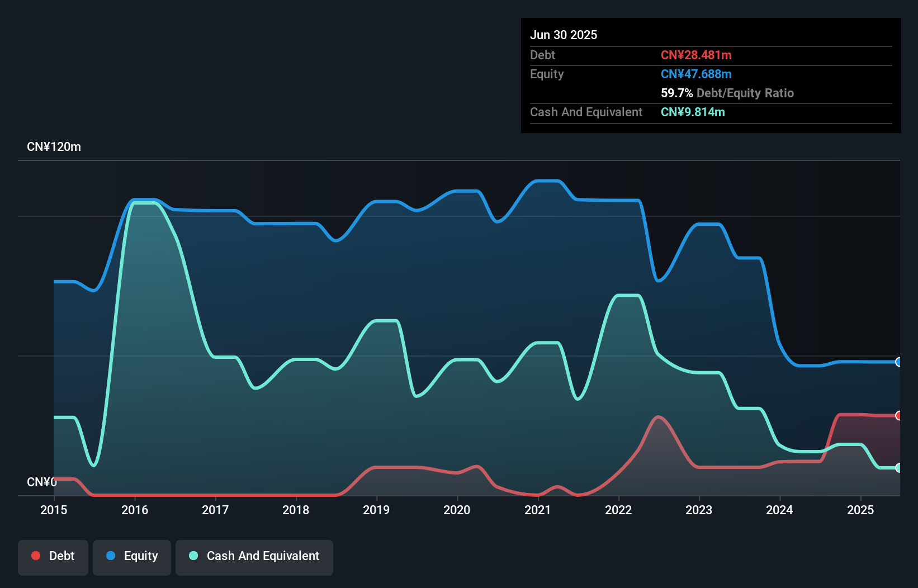The height and width of the screenshot is (588, 918).
Task: Click the 2018 x-axis label
Action: click(296, 510)
